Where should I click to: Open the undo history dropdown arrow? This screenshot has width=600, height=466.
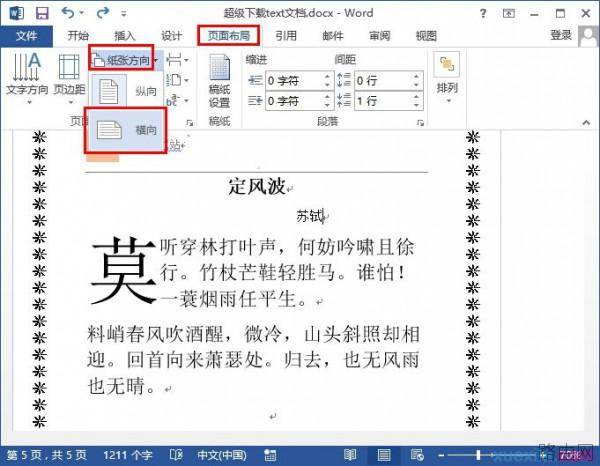click(82, 13)
